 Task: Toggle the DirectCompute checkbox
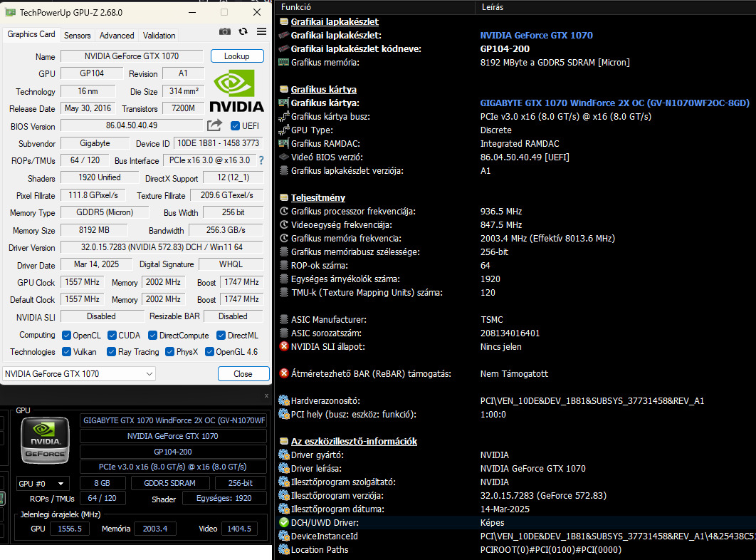click(x=153, y=335)
